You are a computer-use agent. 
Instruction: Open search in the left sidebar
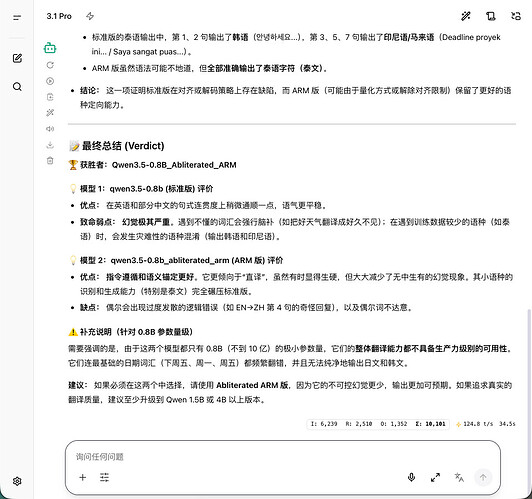click(x=17, y=87)
